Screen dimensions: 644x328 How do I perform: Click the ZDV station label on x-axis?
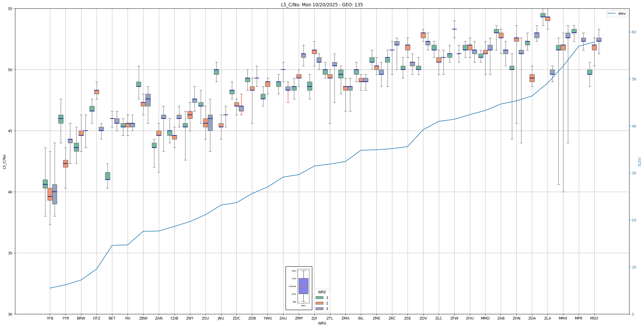[x=423, y=318]
